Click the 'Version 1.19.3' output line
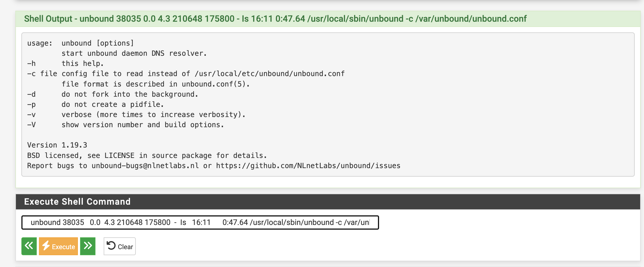Screen dimensions: 644x267 57,145
